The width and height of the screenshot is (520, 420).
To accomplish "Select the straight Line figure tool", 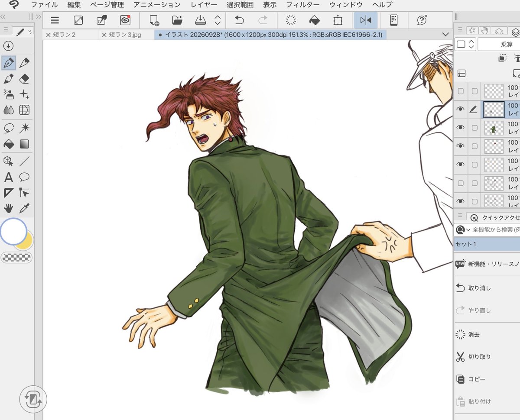I will pyautogui.click(x=25, y=162).
